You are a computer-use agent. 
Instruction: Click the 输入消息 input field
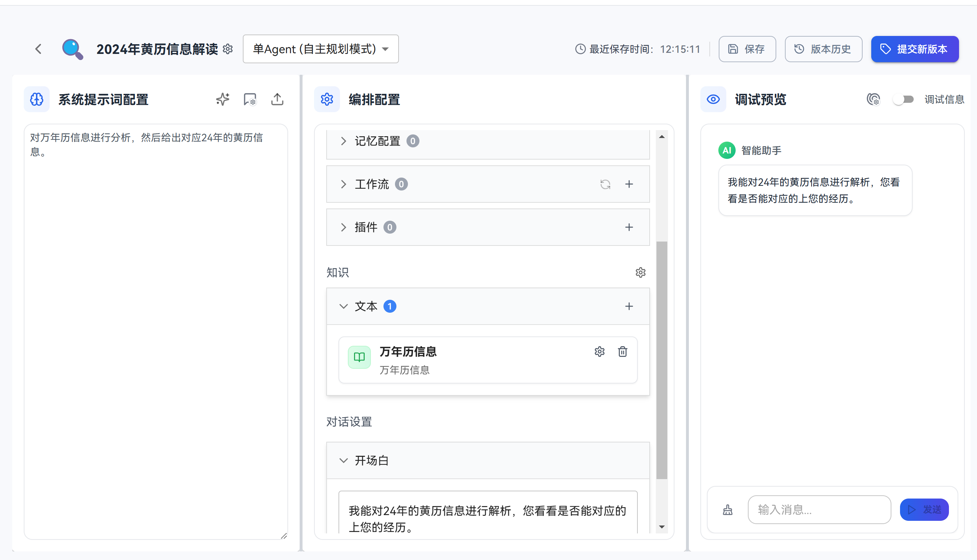coord(819,510)
